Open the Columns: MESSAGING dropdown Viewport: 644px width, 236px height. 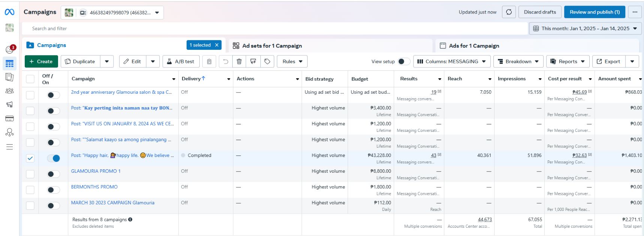[451, 61]
